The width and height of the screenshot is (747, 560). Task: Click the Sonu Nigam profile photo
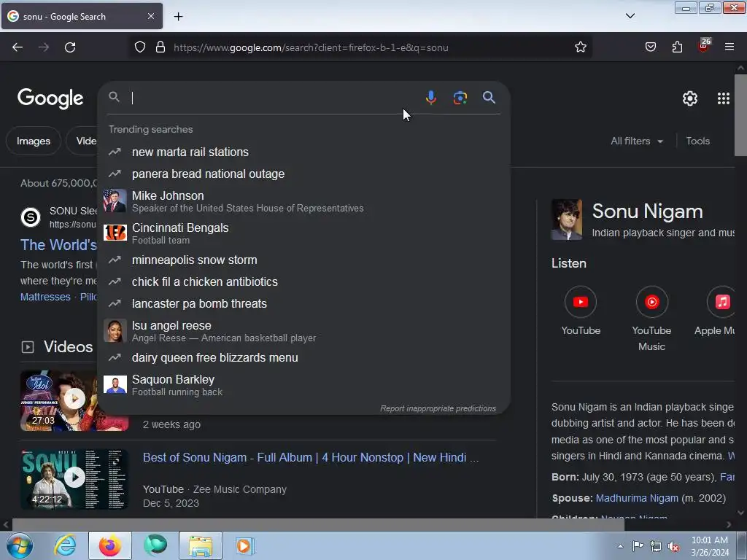[x=566, y=219]
